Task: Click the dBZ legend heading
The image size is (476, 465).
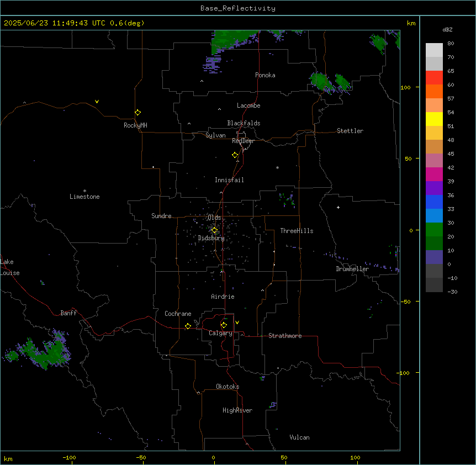Action: 447,30
